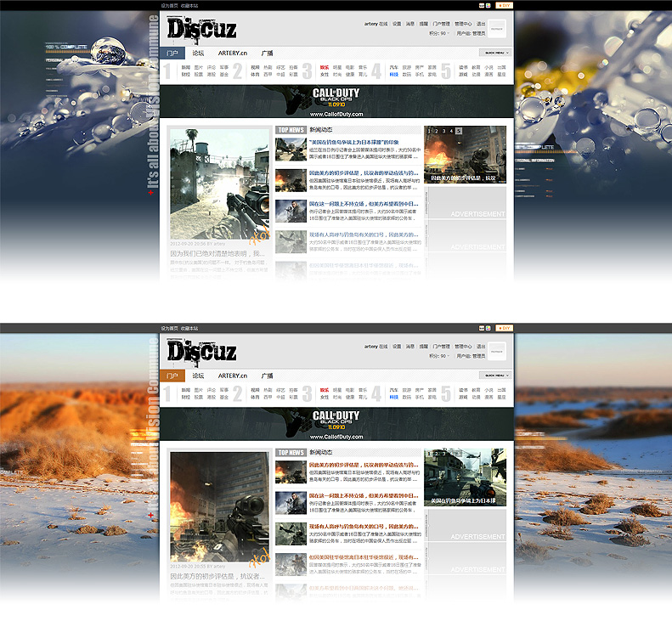Click the TOP NEWS label on the orange-theme page
672x644 pixels.
pyautogui.click(x=291, y=453)
